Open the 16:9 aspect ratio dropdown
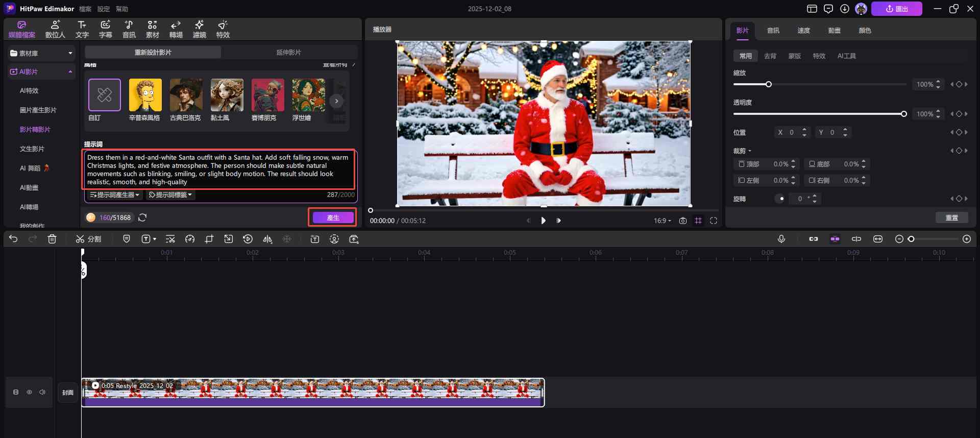 (662, 221)
